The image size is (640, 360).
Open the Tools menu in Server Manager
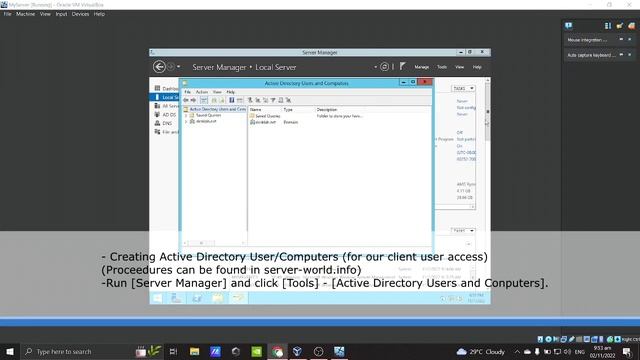coord(442,67)
